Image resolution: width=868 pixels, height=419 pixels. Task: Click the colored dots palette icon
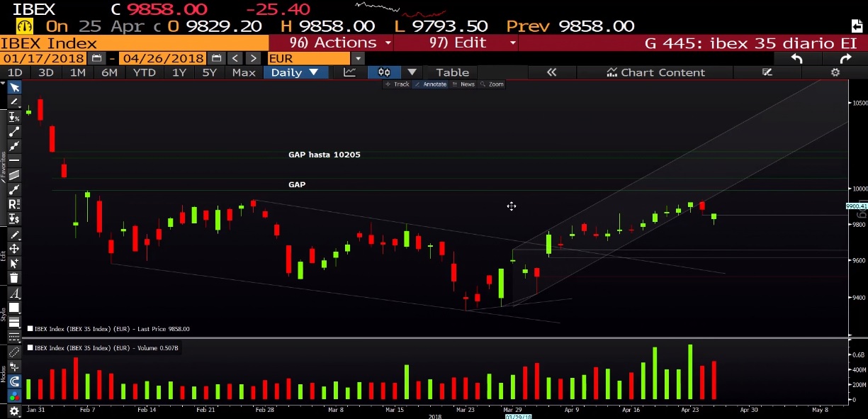pos(14,396)
